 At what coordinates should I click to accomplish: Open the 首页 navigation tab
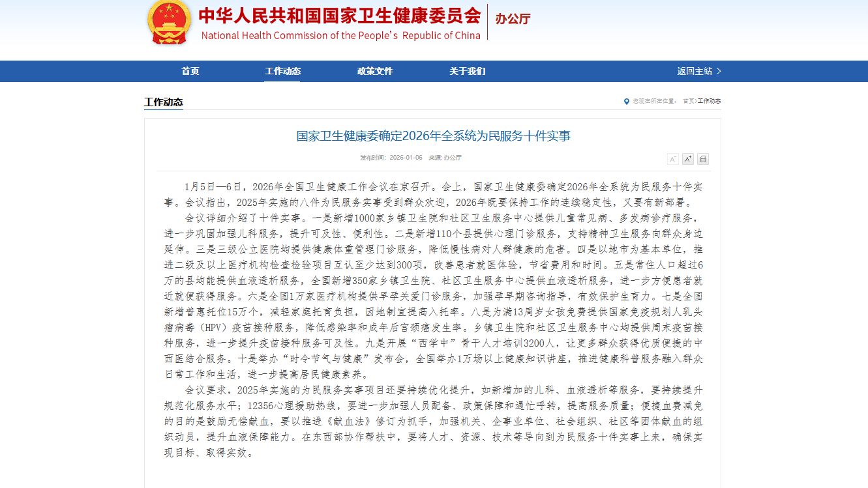coord(190,71)
